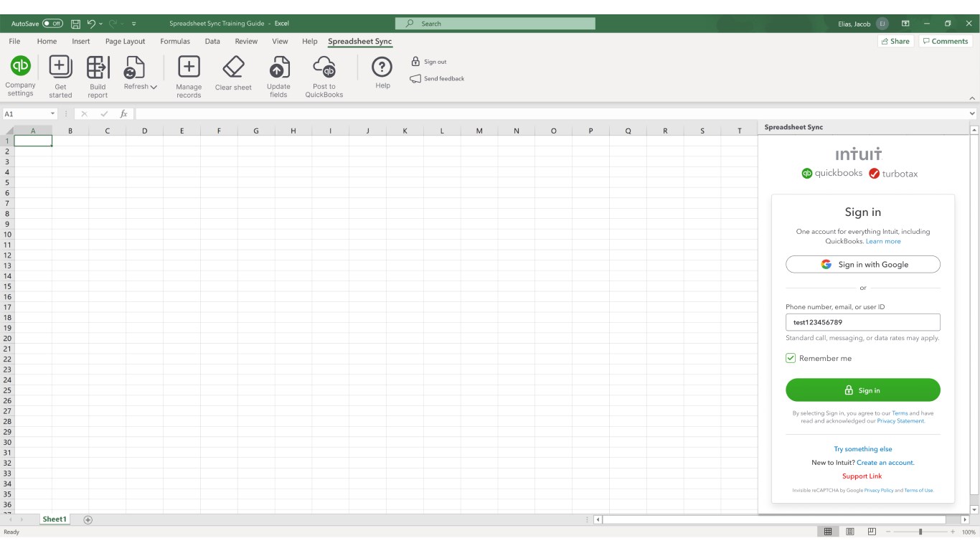Open the Review tab

[x=246, y=42]
